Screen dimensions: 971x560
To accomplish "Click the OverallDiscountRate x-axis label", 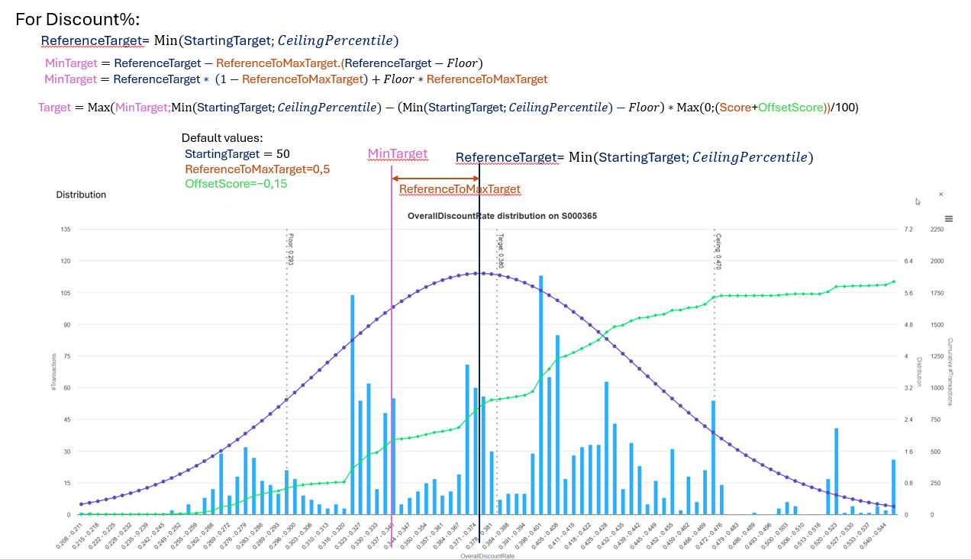I will 487,556.
